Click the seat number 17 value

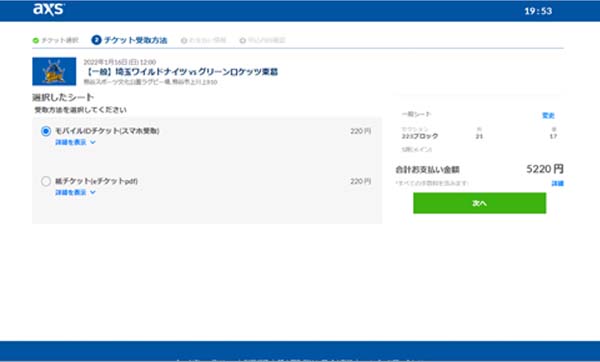(x=553, y=136)
